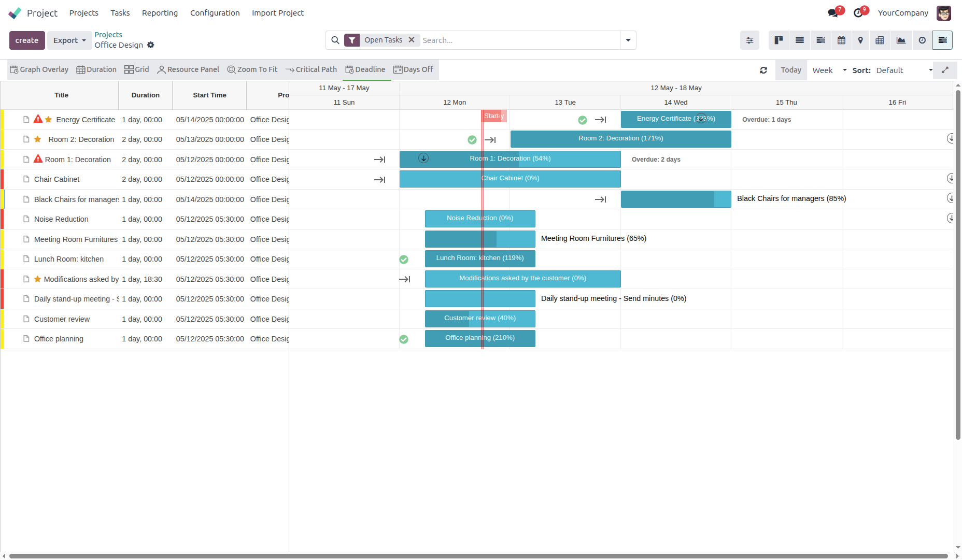
Task: Switch to the Graph chart view
Action: (x=901, y=40)
